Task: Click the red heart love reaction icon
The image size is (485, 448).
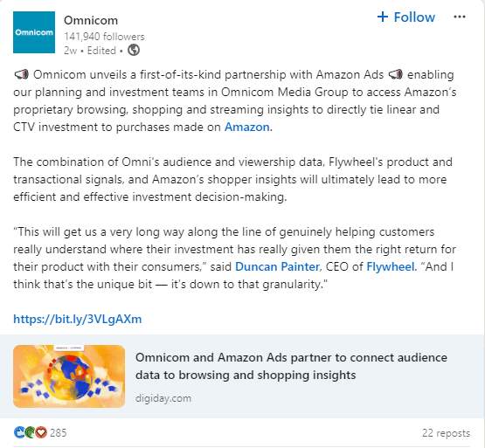Action: click(x=41, y=432)
